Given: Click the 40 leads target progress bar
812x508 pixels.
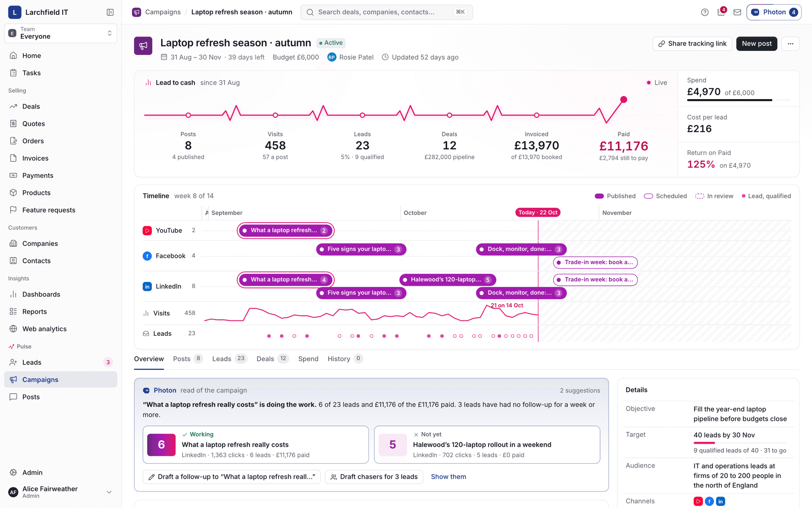Looking at the screenshot, I should point(740,443).
